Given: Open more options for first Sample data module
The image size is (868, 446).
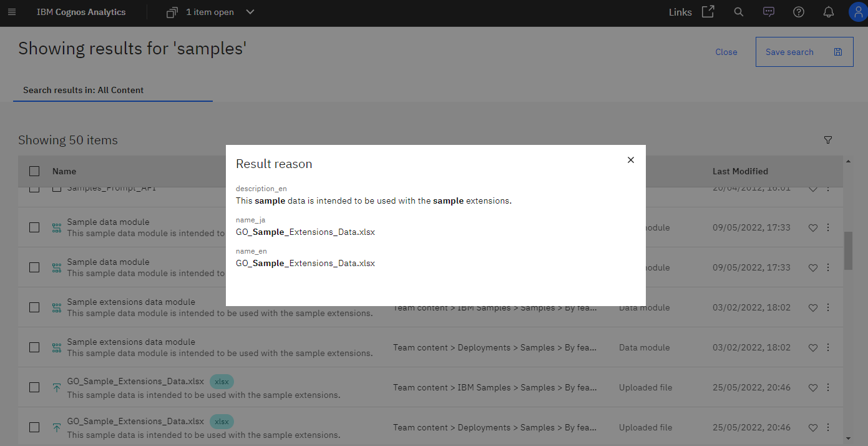Looking at the screenshot, I should tap(828, 227).
